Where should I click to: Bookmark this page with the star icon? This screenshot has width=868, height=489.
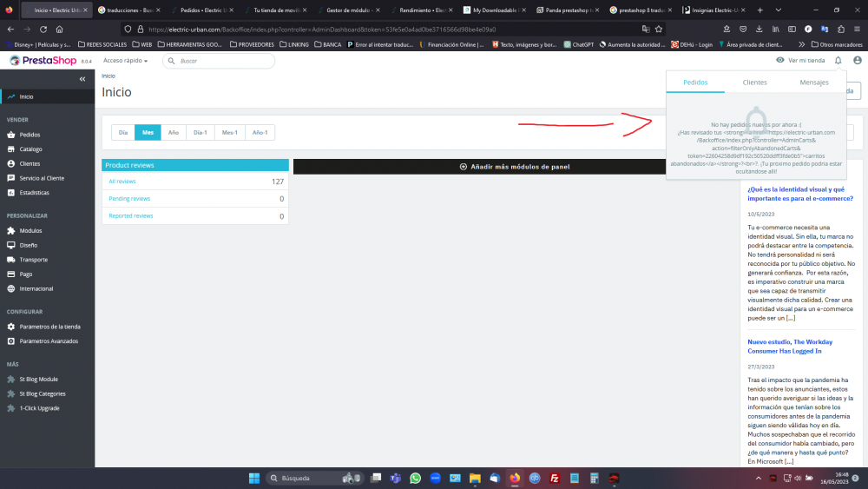coord(659,30)
